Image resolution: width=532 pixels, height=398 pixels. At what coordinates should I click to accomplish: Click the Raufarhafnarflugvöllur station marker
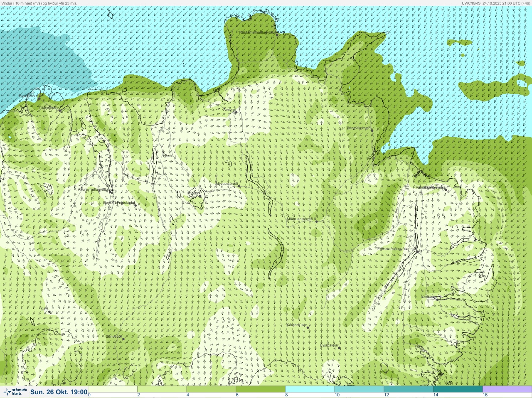tap(277, 35)
